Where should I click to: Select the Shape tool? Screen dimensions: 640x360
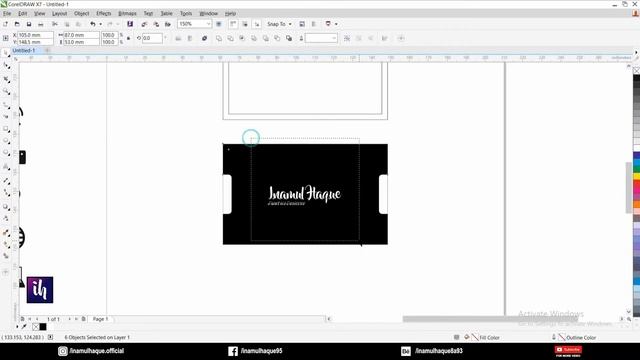point(6,65)
